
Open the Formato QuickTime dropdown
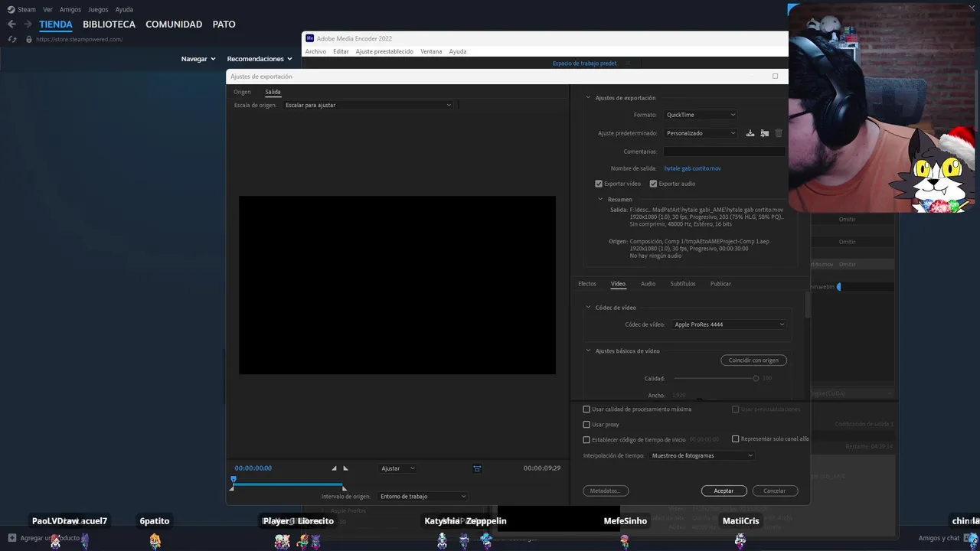[701, 115]
